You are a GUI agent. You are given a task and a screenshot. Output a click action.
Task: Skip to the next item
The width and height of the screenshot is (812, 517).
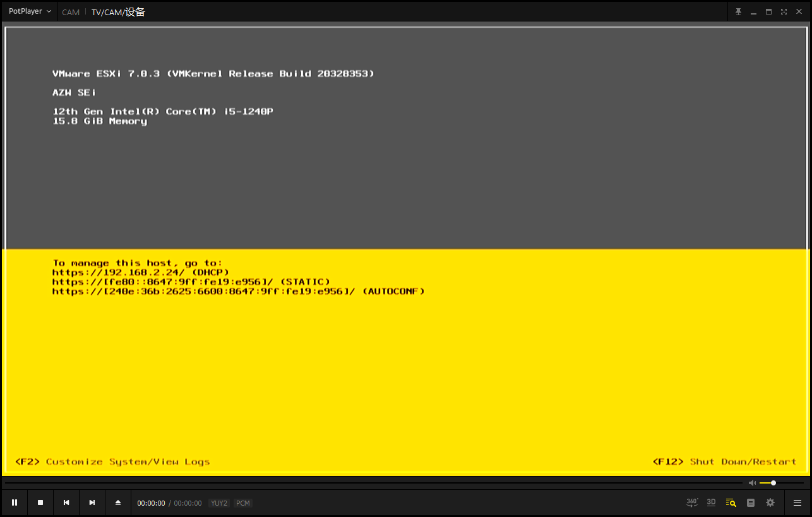[x=92, y=502]
